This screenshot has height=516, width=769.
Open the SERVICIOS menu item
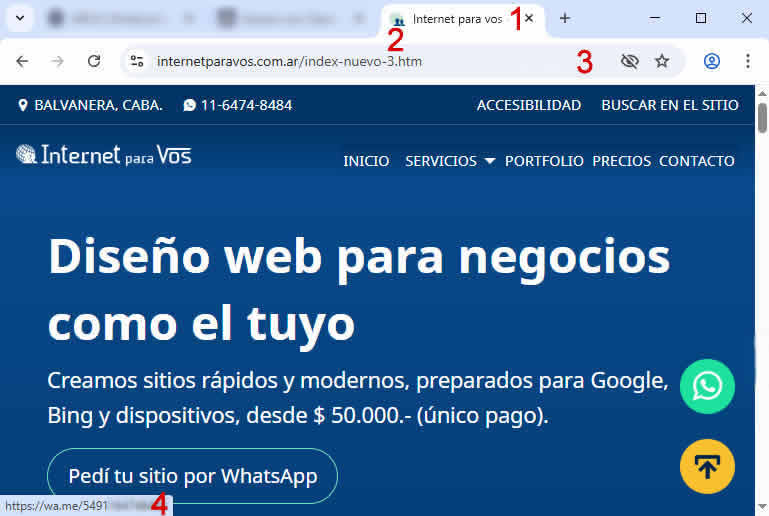pos(441,161)
